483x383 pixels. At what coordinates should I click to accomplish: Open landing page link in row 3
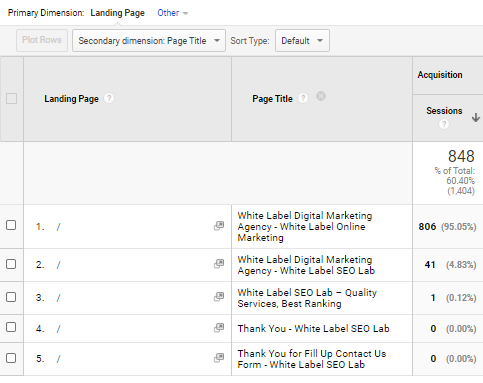click(58, 298)
